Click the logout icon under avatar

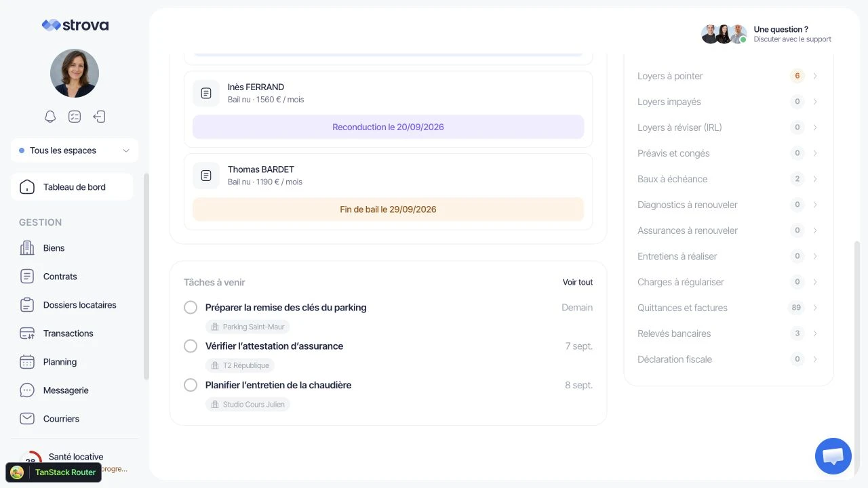[x=99, y=117]
